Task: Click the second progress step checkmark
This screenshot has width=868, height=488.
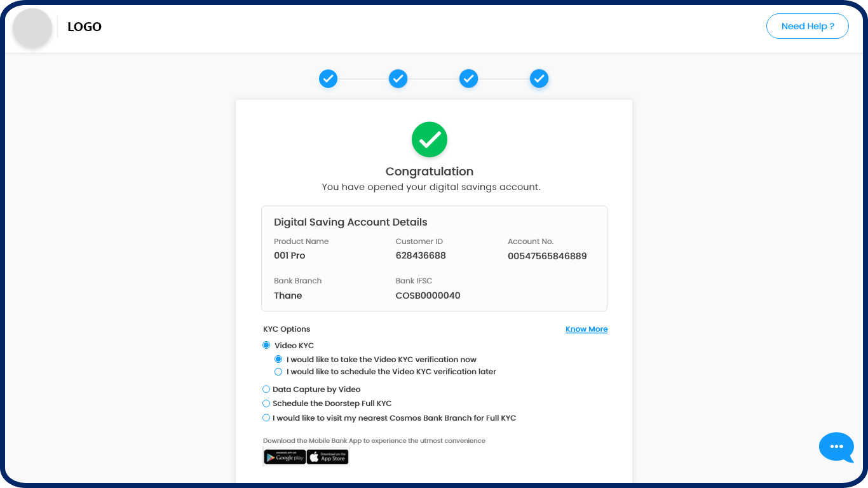Action: [398, 79]
